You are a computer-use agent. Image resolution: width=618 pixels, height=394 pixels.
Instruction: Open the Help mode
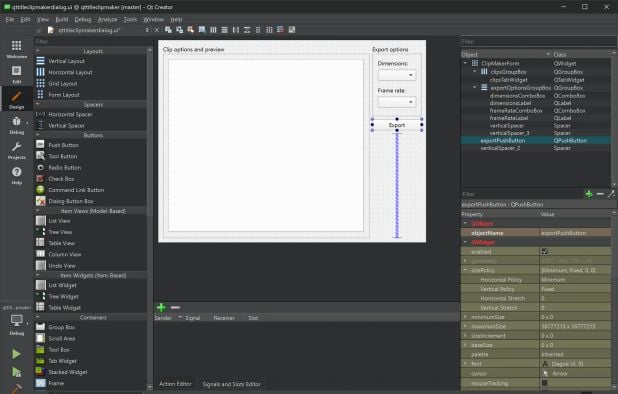pyautogui.click(x=16, y=175)
